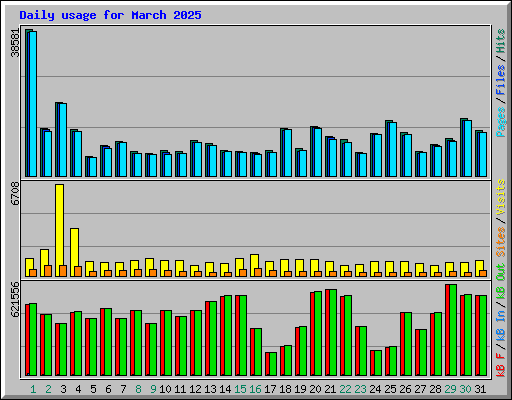
Task: Click day label 19 on the x-axis
Action: click(x=300, y=389)
